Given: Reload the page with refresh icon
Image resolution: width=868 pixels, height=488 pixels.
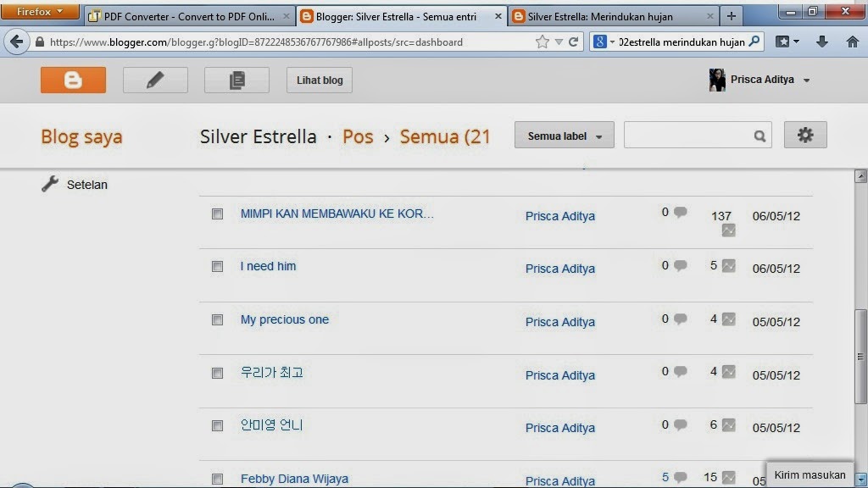Looking at the screenshot, I should 574,42.
